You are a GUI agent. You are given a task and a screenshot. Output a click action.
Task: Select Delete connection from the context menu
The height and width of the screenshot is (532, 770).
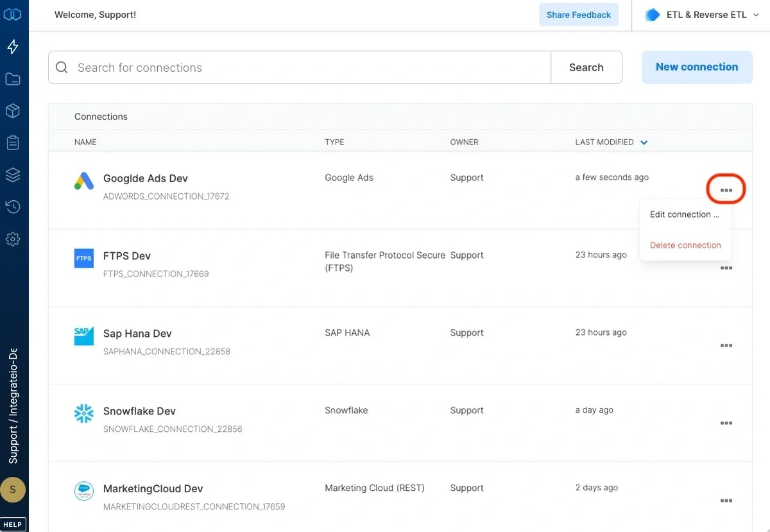click(685, 245)
